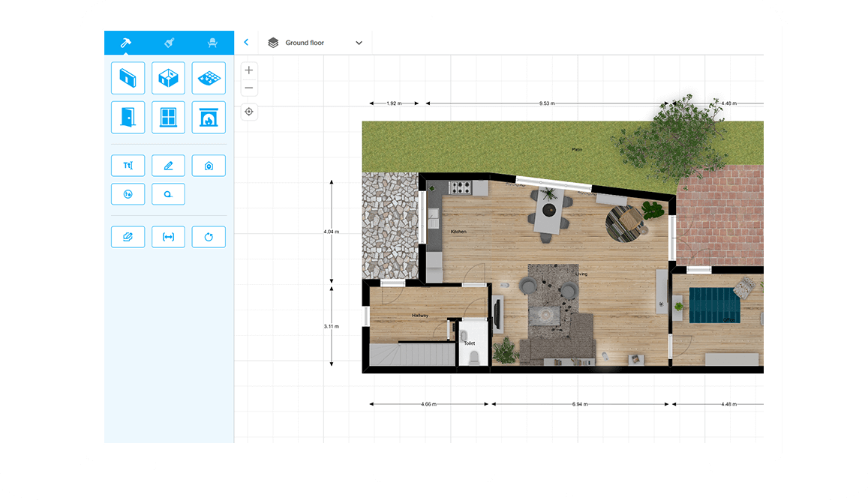This screenshot has height=500, width=868.
Task: Click the layers icon beside Ground floor
Action: click(273, 43)
